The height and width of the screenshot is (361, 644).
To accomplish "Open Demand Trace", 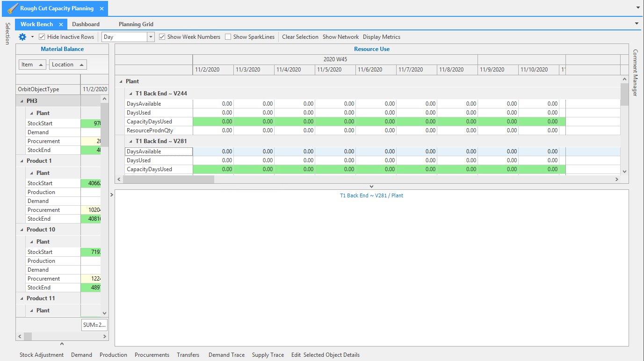I will coord(226,355).
